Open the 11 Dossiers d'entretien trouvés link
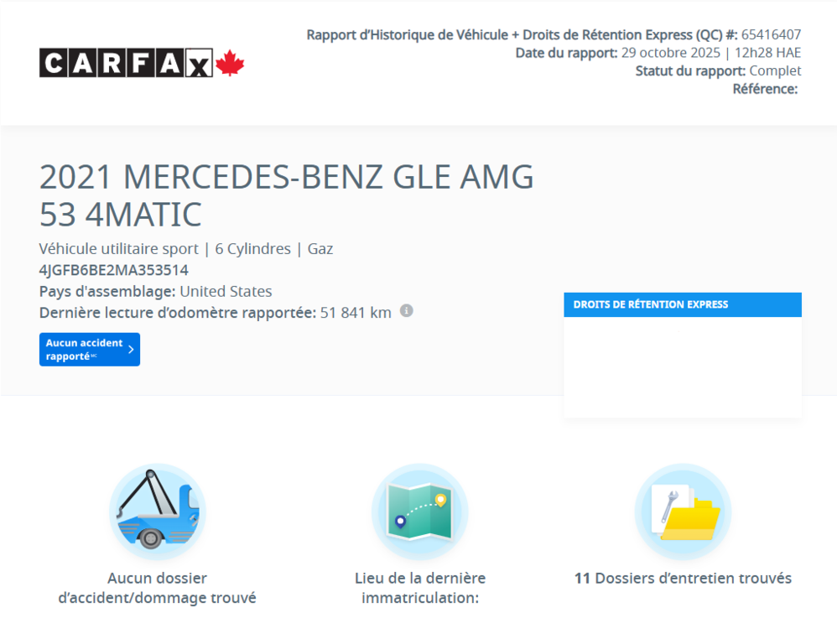837x644 pixels. 683,578
